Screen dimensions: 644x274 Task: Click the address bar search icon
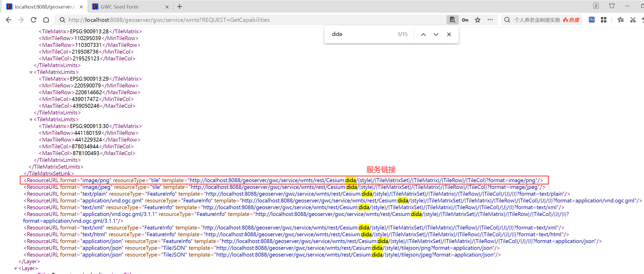[62, 20]
